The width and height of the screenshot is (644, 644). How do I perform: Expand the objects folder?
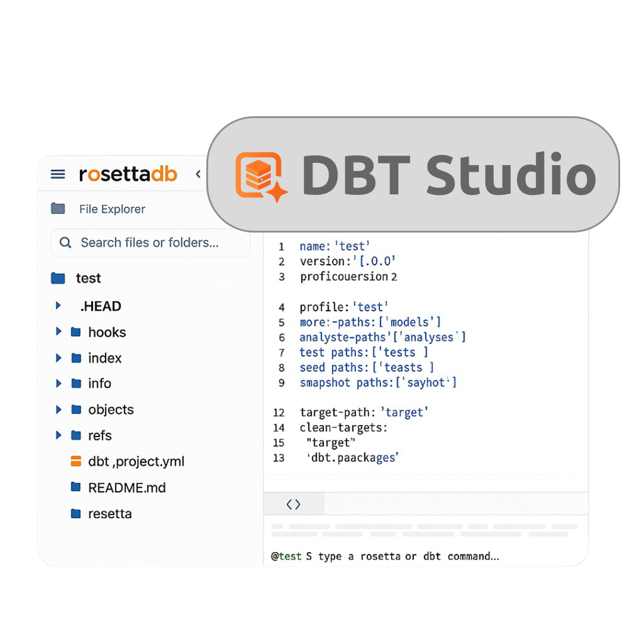click(x=58, y=410)
